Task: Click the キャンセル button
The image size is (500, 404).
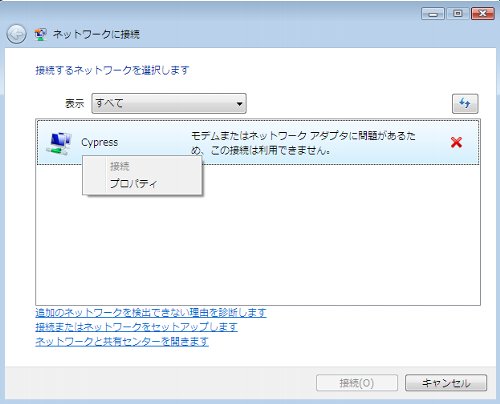Action: [x=446, y=383]
